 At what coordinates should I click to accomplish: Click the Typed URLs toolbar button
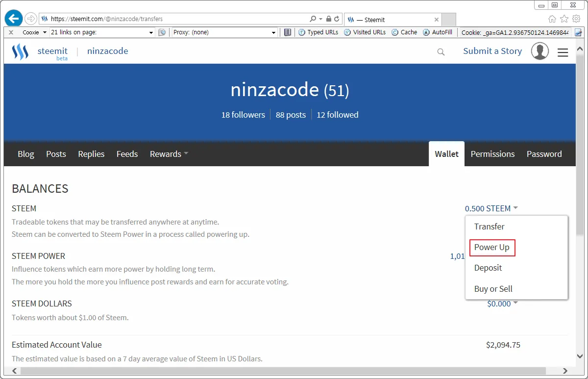point(318,32)
